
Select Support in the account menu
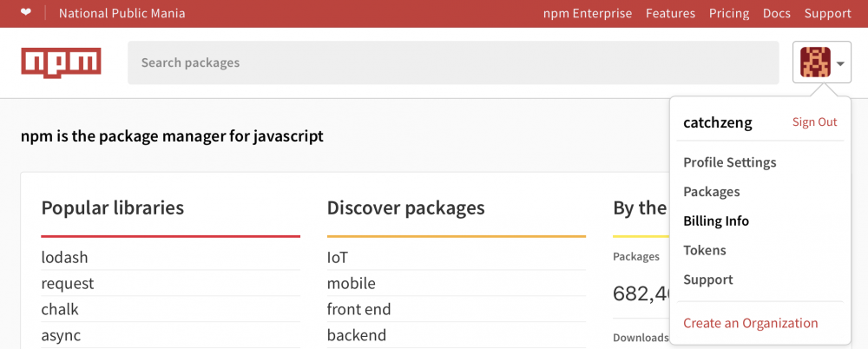pyautogui.click(x=708, y=280)
